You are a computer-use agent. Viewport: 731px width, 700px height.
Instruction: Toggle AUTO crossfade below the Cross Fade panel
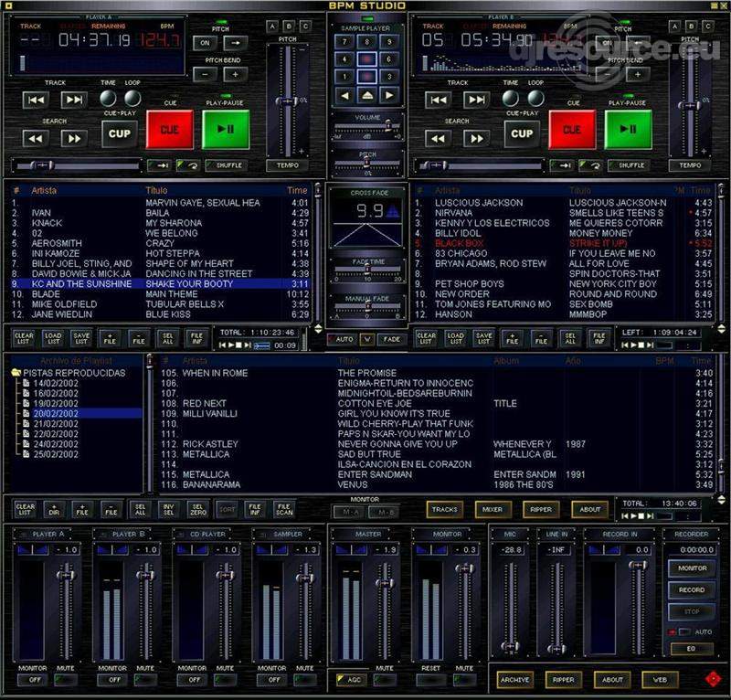tap(341, 339)
